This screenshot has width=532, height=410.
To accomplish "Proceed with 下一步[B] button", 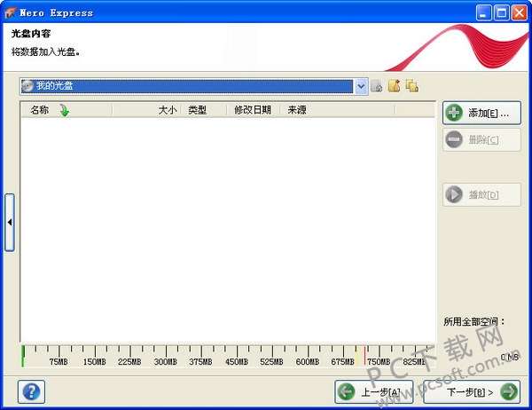I will tap(472, 392).
